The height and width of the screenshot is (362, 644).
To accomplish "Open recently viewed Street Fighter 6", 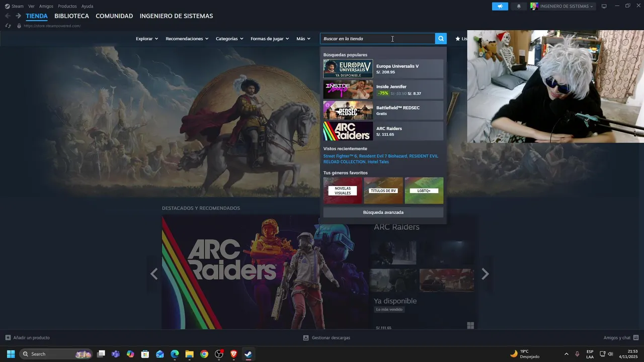I will (x=340, y=156).
